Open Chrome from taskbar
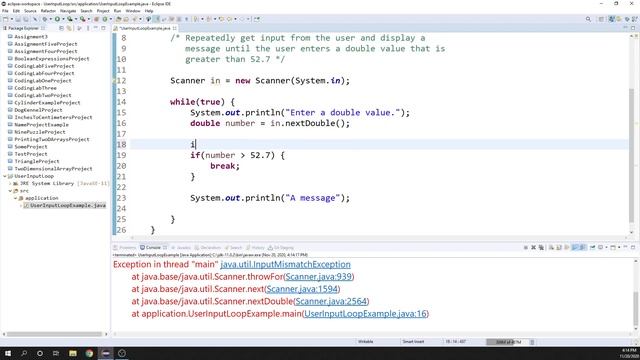The image size is (640, 360). click(x=89, y=353)
